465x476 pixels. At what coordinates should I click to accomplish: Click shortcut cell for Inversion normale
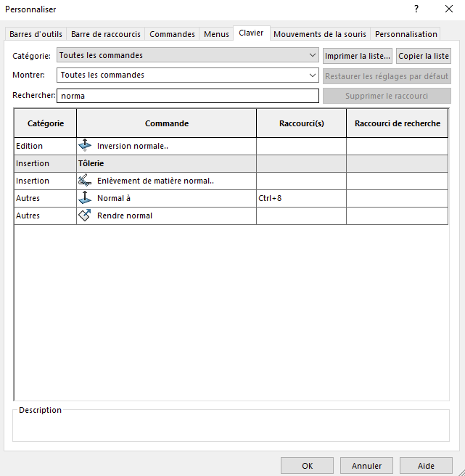(x=301, y=146)
